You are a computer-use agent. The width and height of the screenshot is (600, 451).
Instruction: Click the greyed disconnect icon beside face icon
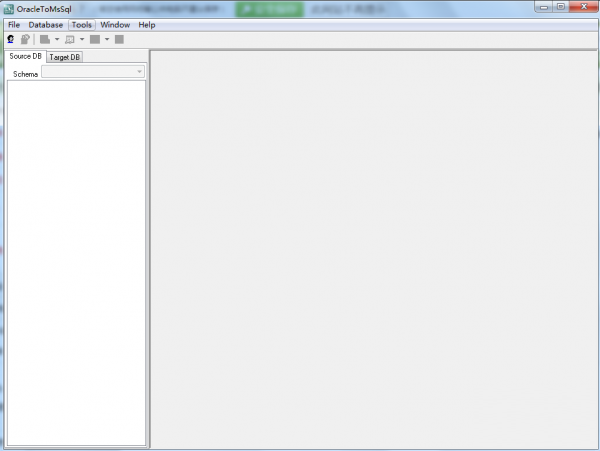[25, 39]
